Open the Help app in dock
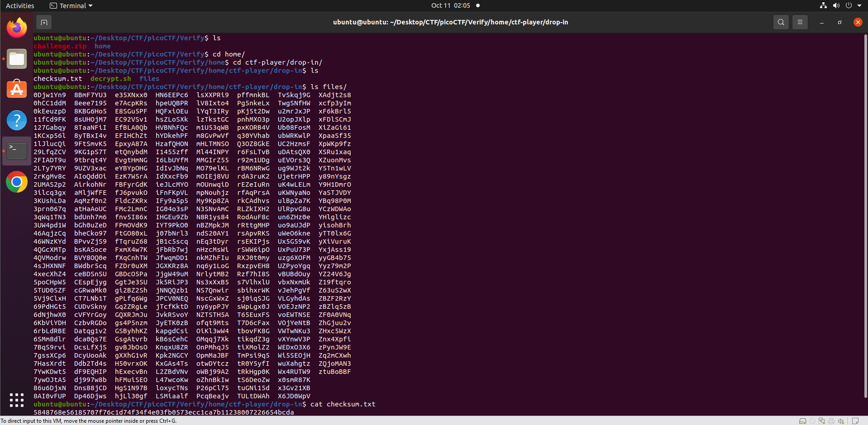The image size is (868, 425). tap(17, 120)
